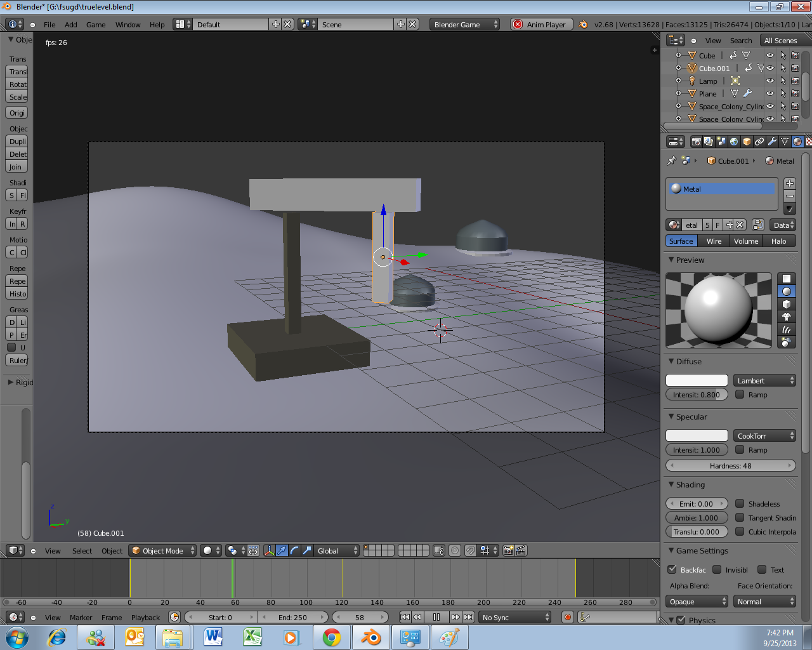Viewport: 812px width, 650px height.
Task: Open the Windows Start menu
Action: 16,637
